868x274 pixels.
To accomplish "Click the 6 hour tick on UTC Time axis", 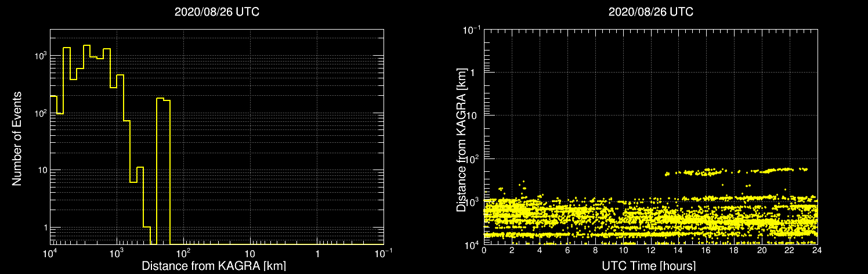I will (567, 251).
